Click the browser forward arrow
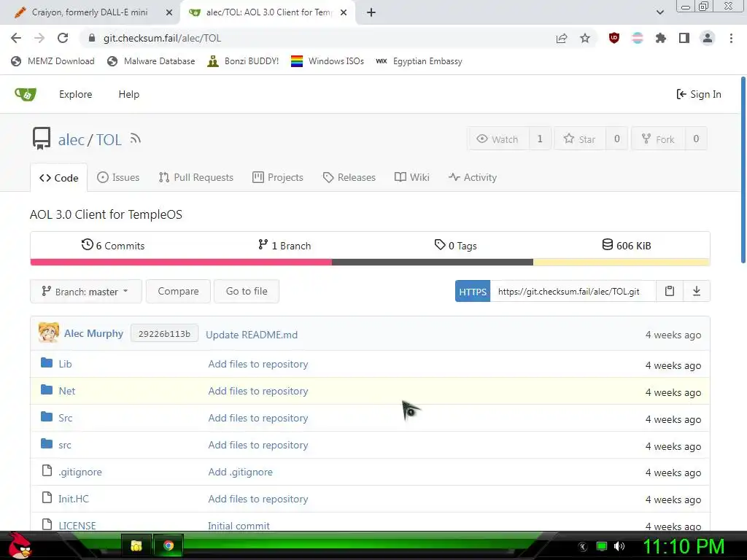Viewport: 747px width, 560px height. tap(39, 38)
